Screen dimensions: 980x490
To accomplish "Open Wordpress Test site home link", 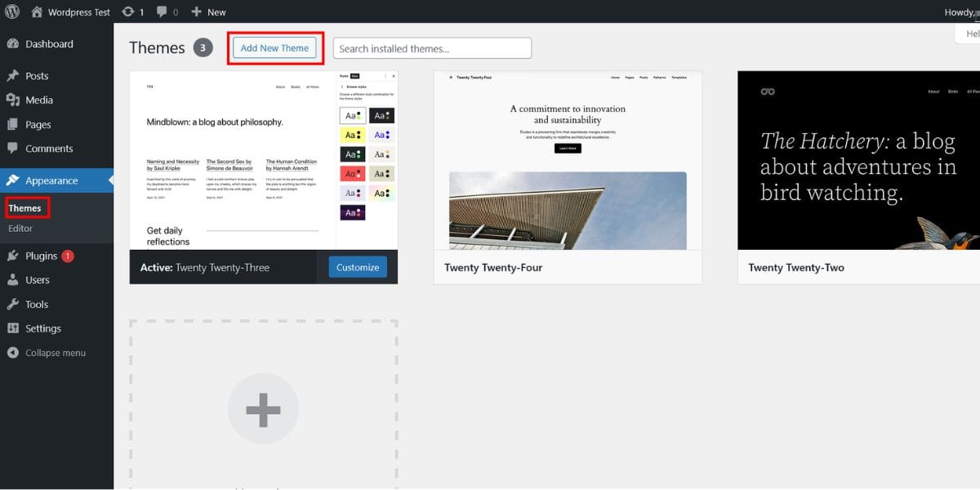I will tap(71, 12).
